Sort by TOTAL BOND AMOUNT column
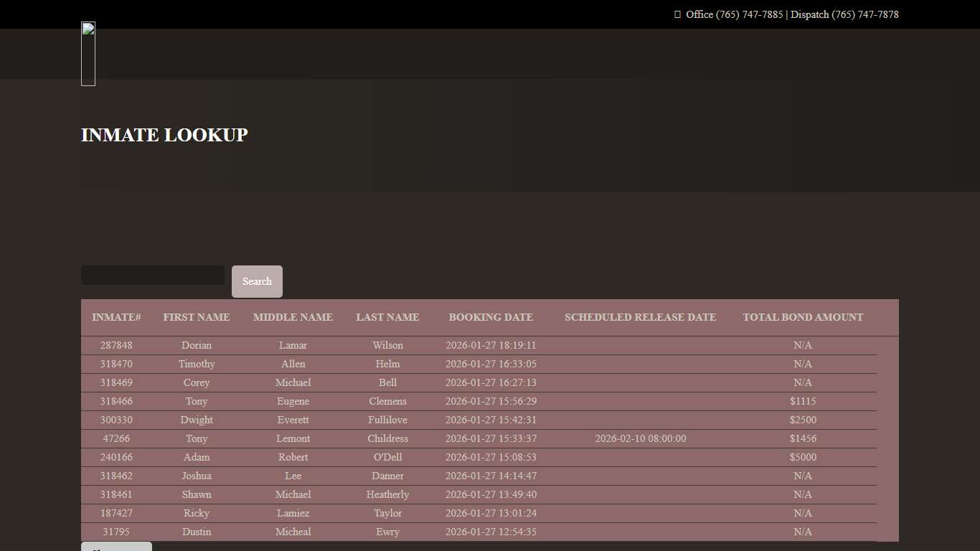The height and width of the screenshot is (551, 980). (x=803, y=317)
